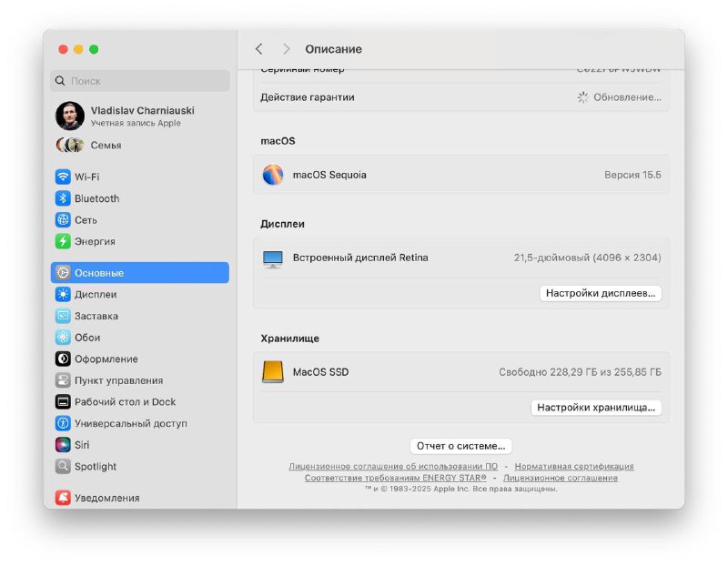Screen dimensions: 728x566
Task: Click the Bluetooth icon in sidebar
Action: point(63,198)
